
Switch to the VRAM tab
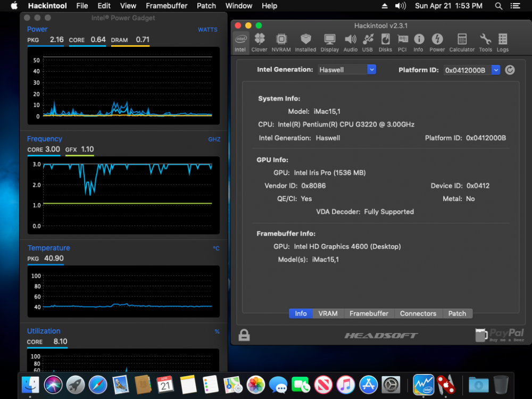328,313
